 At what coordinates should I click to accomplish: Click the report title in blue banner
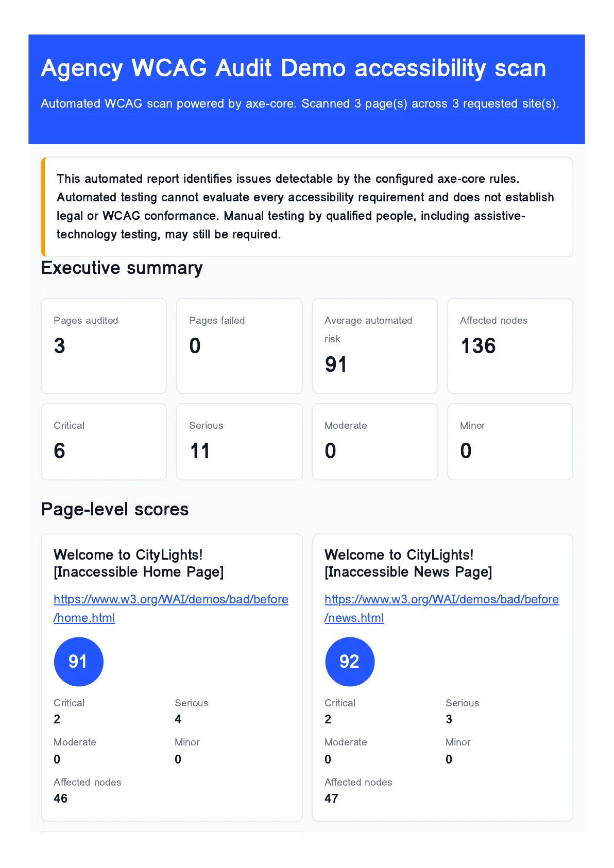[294, 68]
